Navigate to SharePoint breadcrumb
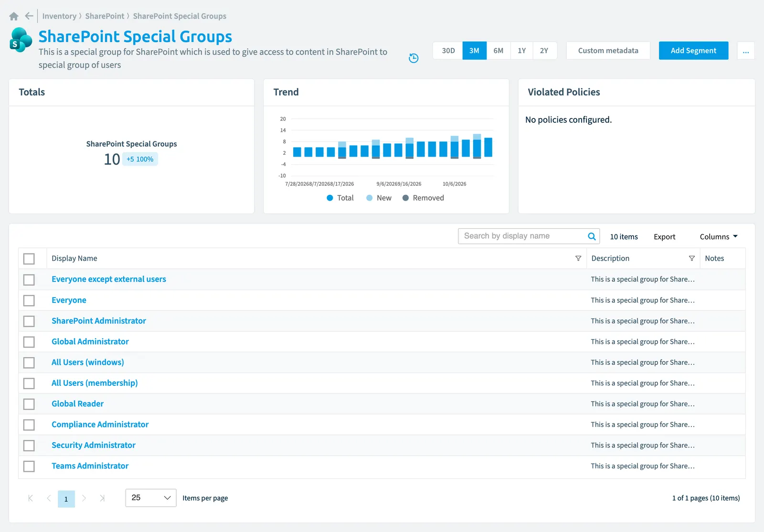 (105, 16)
